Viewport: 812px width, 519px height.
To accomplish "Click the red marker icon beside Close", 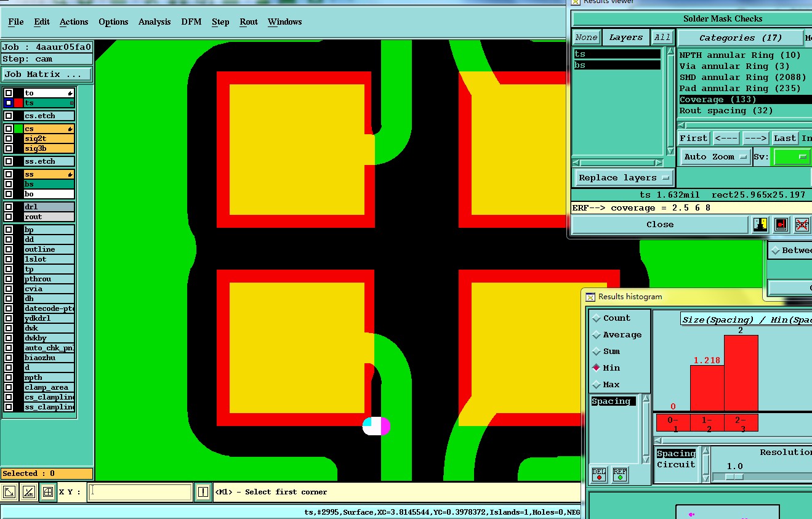I will click(x=781, y=225).
